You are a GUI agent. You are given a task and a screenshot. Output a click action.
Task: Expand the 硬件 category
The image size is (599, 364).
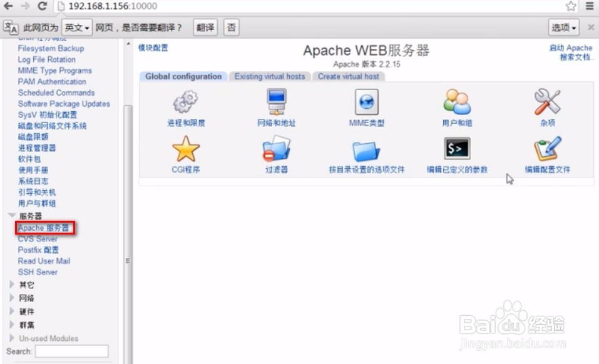click(x=12, y=311)
